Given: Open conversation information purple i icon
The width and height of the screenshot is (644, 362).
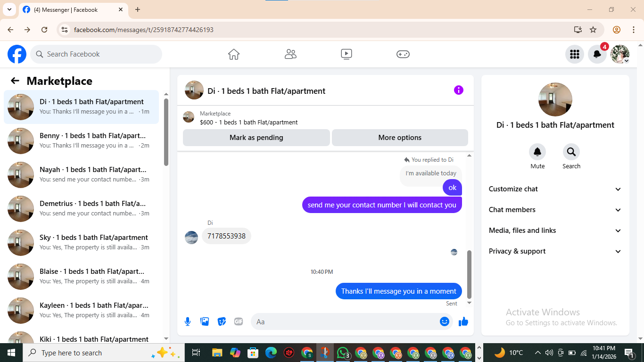Looking at the screenshot, I should point(459,90).
